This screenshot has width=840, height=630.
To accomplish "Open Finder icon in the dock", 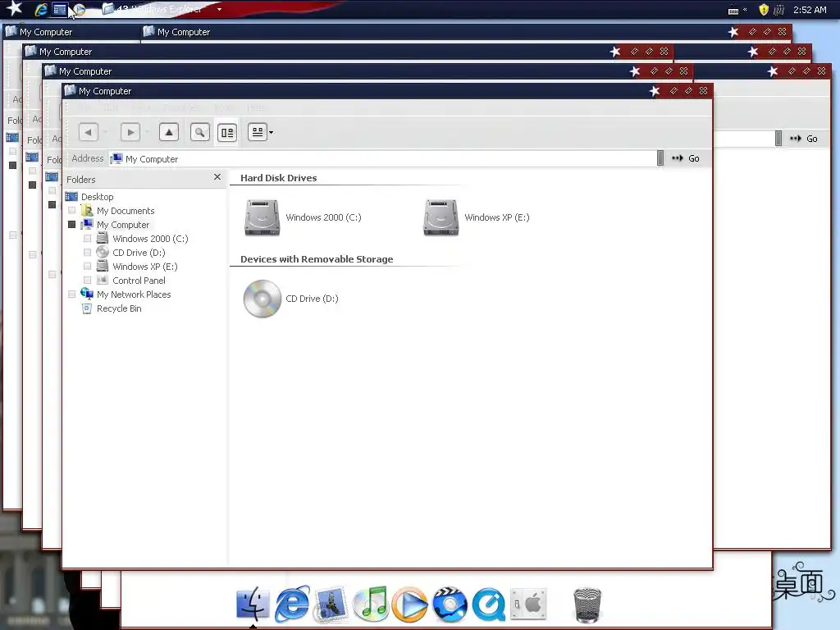I will [x=253, y=604].
